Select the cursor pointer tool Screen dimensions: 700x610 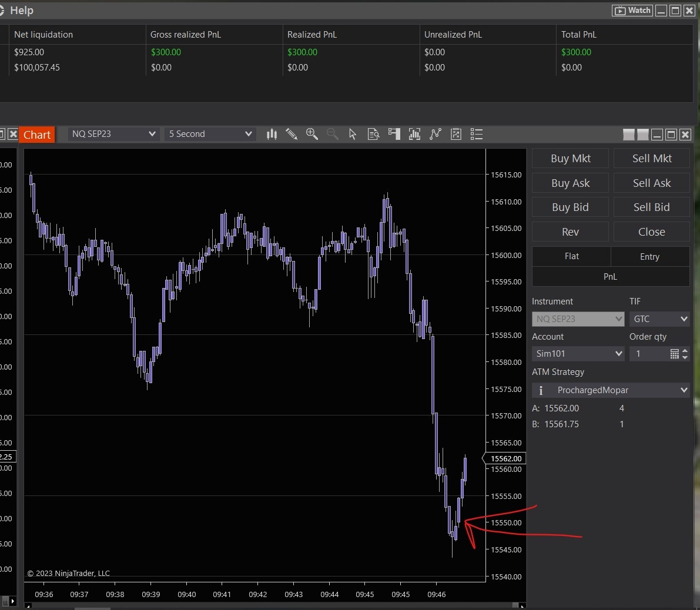[x=353, y=135]
